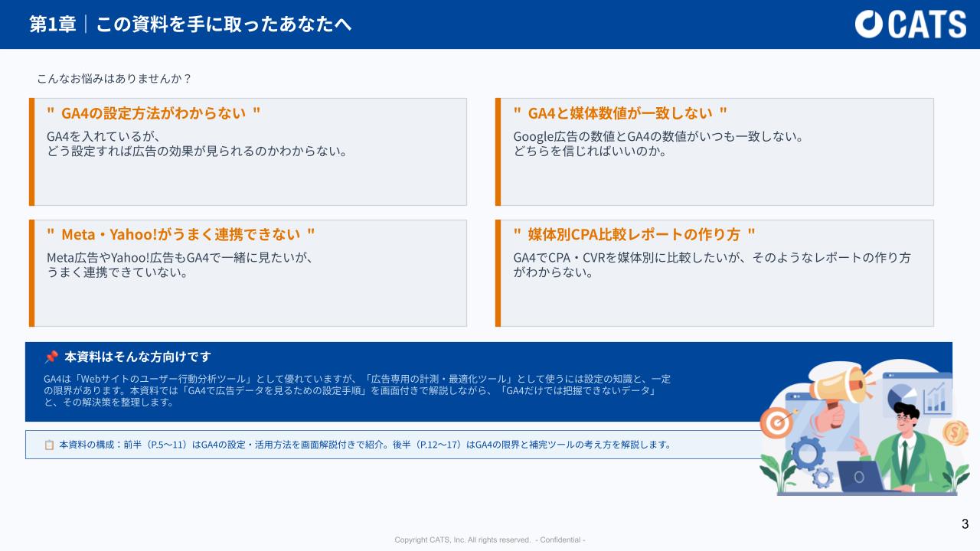Image resolution: width=980 pixels, height=551 pixels.
Task: Click text GA4を入れているが、
Action: coord(103,137)
